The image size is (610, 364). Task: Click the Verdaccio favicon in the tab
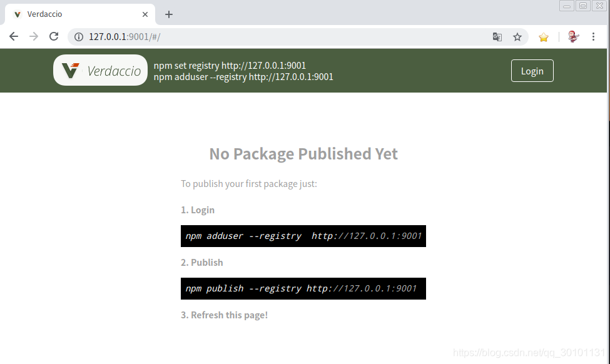tap(17, 14)
